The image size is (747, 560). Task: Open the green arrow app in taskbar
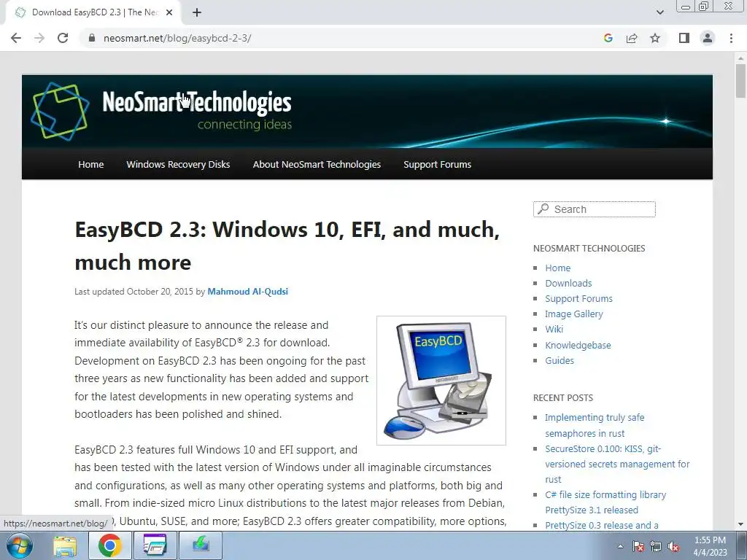pos(201,545)
